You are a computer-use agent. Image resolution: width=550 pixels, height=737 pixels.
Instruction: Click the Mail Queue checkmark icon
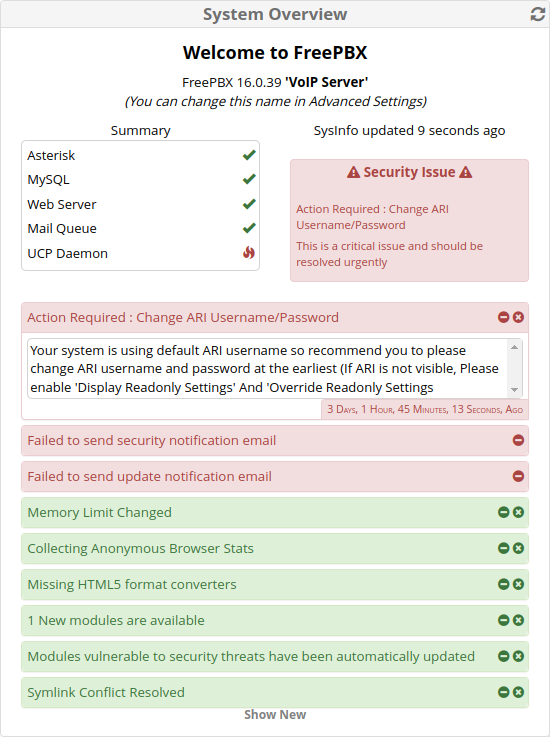pos(249,228)
